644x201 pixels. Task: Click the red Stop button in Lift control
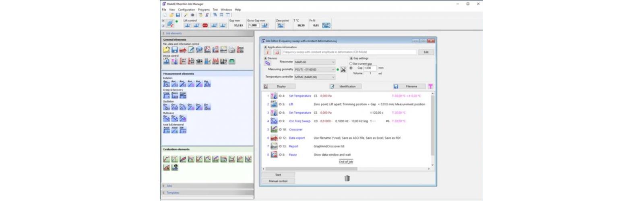205,25
